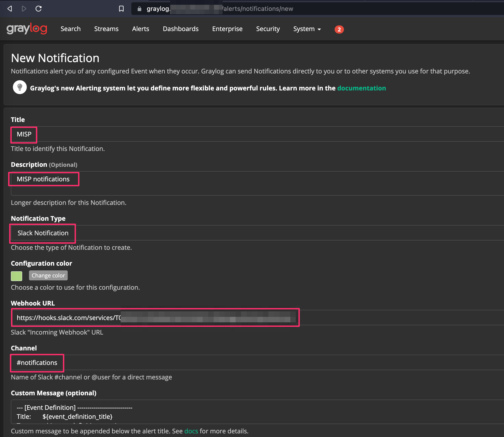Screen dimensions: 504x437
Task: Select the green configuration color swatch
Action: click(x=16, y=276)
